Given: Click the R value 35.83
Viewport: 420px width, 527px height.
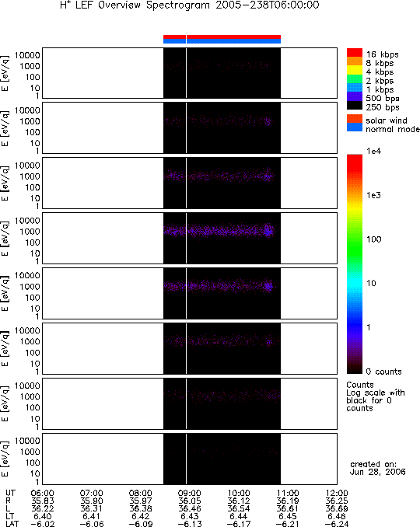Looking at the screenshot, I should (x=42, y=501).
